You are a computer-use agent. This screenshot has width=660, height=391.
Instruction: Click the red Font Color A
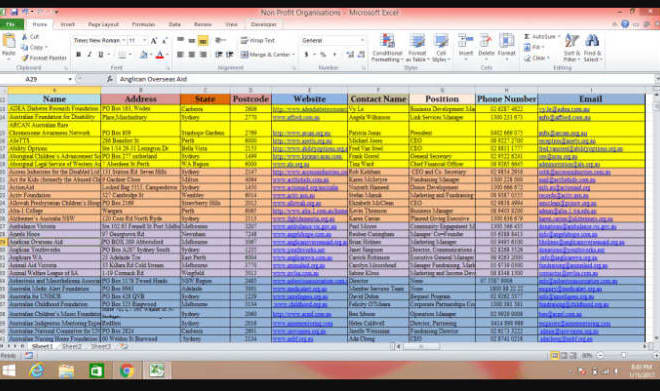coord(160,55)
